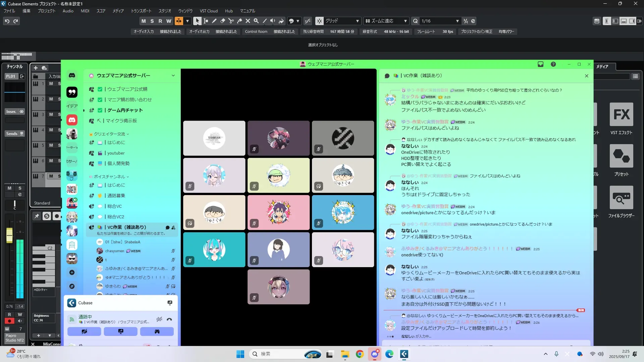Select the Scissors split tool

[231, 21]
